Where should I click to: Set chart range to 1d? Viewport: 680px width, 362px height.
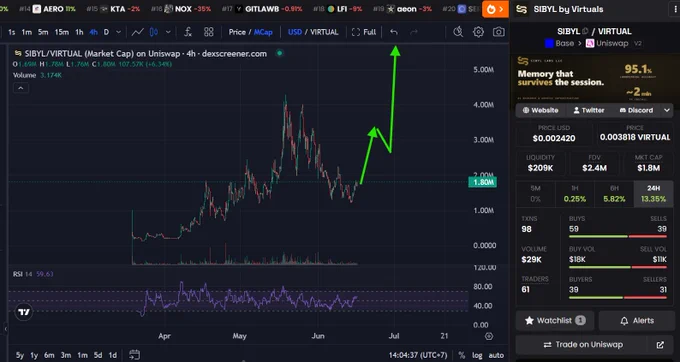[x=112, y=355]
